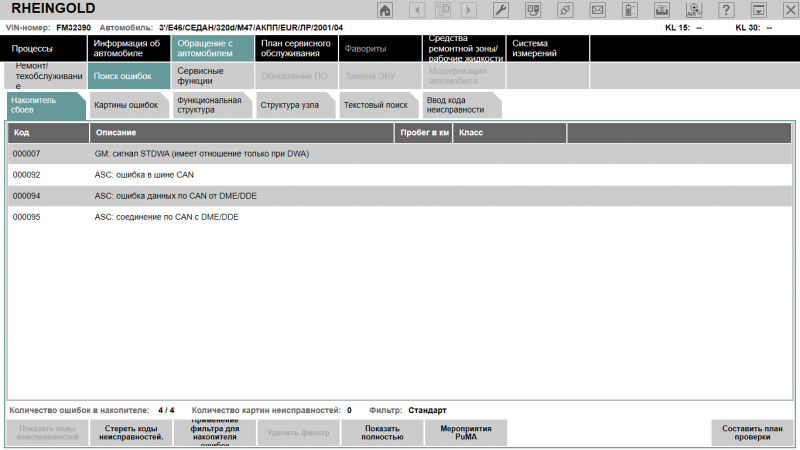Click vehicle description 3'/E46/СЕДАН/320d text
This screenshot has width=800, height=450.
click(x=251, y=28)
